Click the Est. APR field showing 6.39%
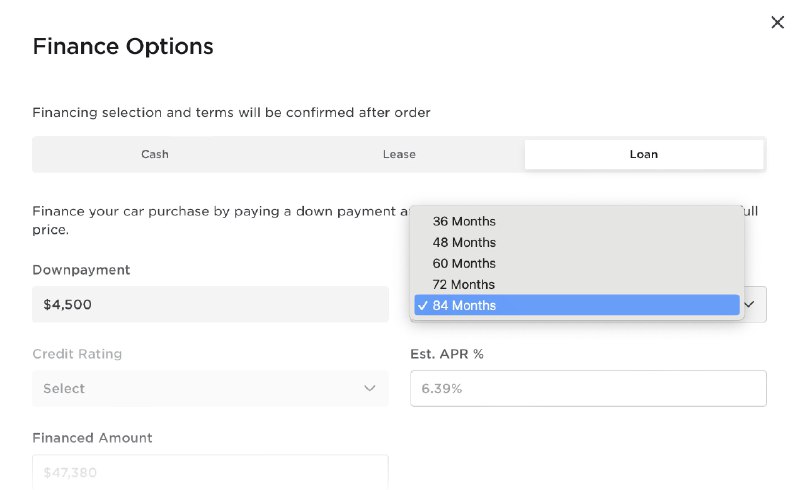 588,388
